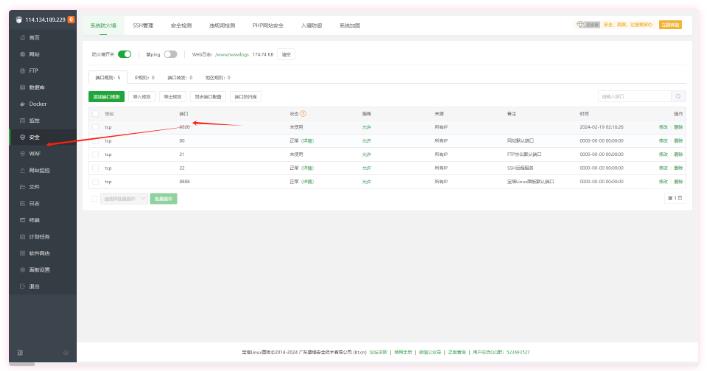The width and height of the screenshot is (707, 371).
Task: Select the IP规则 sub-tab
Action: click(x=144, y=78)
